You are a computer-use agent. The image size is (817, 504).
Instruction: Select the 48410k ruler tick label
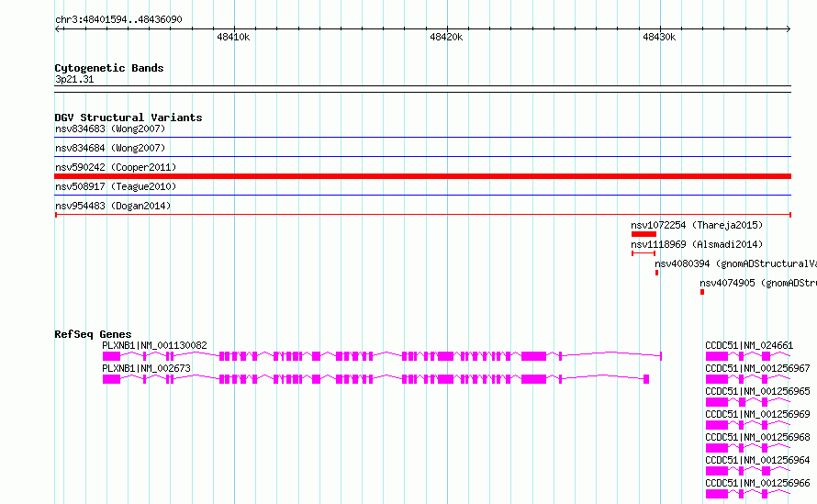tap(233, 37)
